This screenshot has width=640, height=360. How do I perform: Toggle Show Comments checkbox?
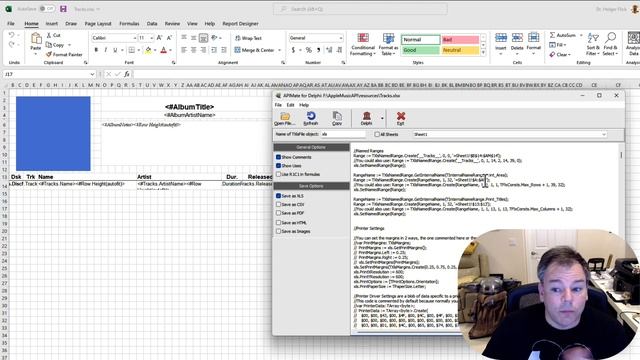coord(278,157)
